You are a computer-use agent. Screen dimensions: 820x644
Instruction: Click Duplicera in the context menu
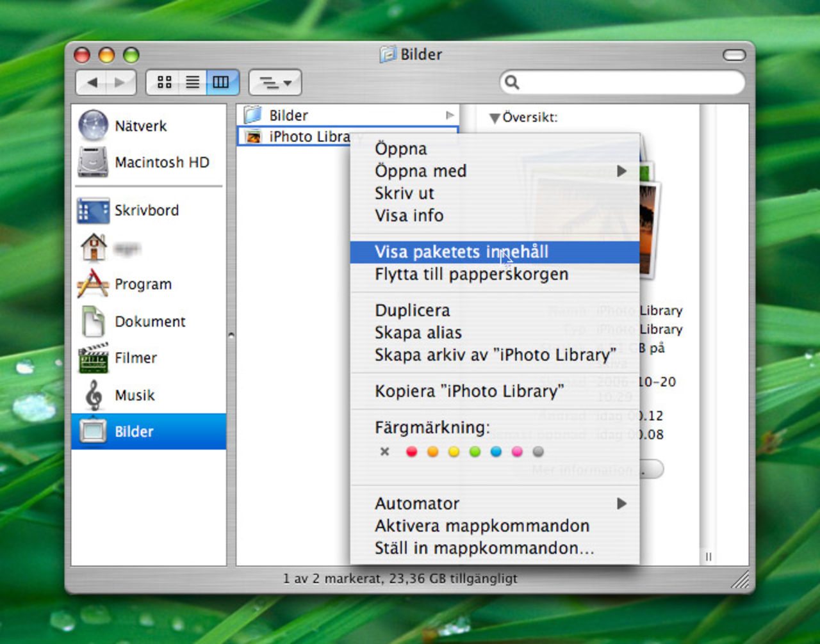pos(412,310)
